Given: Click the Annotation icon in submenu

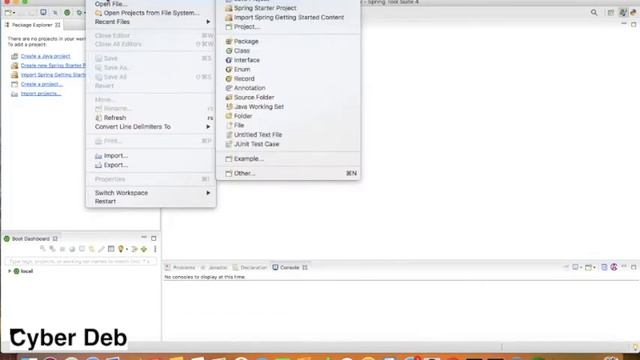Looking at the screenshot, I should tap(229, 88).
